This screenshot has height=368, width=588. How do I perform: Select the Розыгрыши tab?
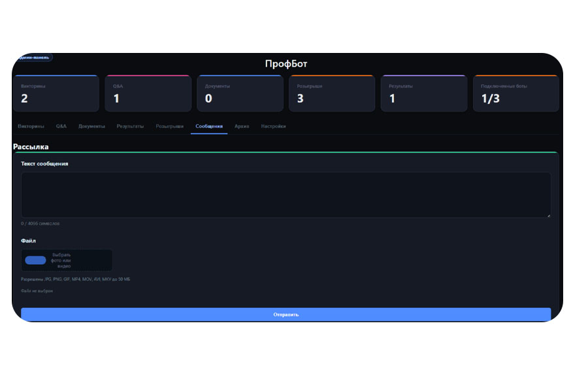(x=169, y=126)
